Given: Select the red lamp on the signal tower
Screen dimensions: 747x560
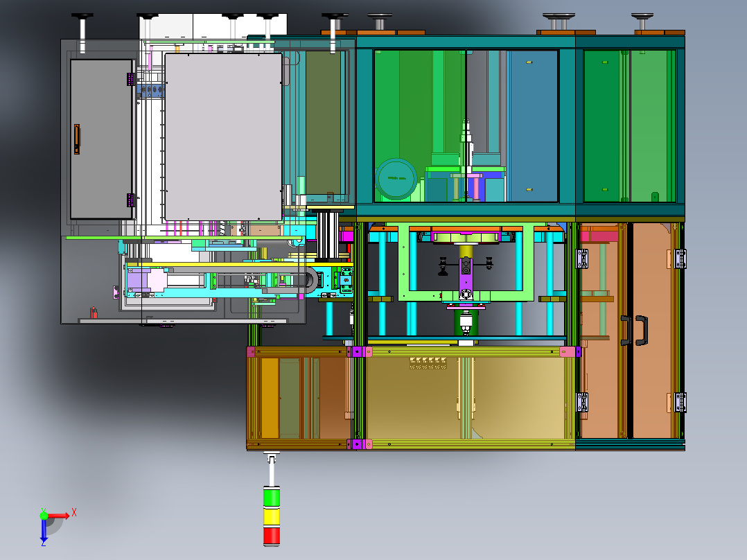Looking at the screenshot, I should pos(272,536).
